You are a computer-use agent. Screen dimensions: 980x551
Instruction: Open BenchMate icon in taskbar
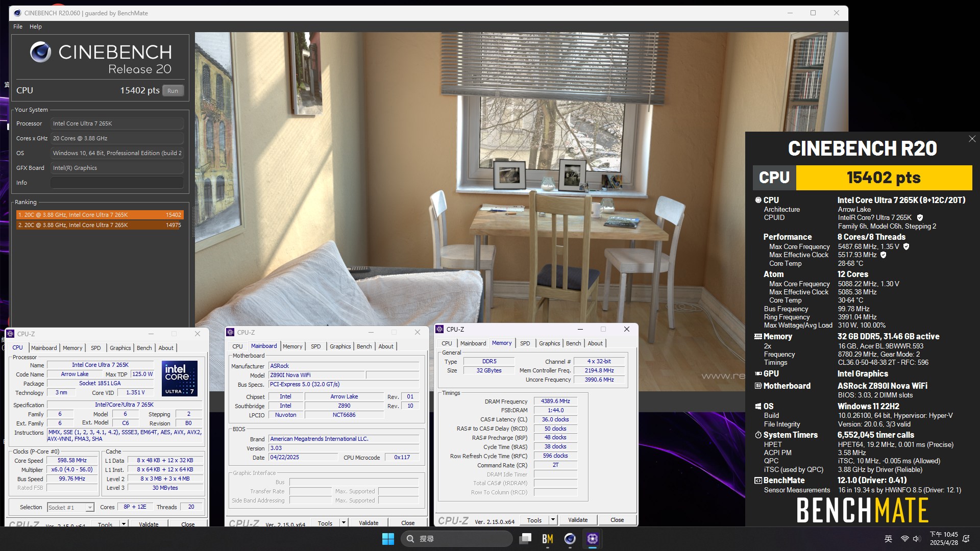point(548,539)
